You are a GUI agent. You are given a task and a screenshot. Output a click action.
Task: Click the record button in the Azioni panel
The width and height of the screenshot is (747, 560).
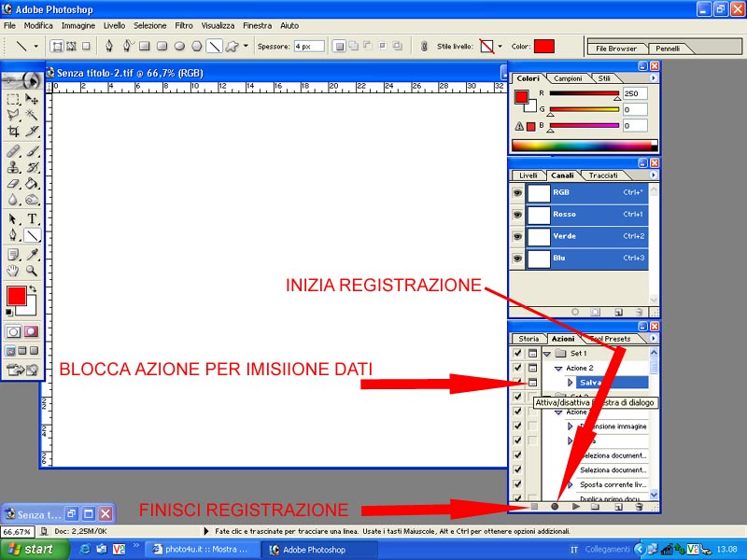[557, 506]
